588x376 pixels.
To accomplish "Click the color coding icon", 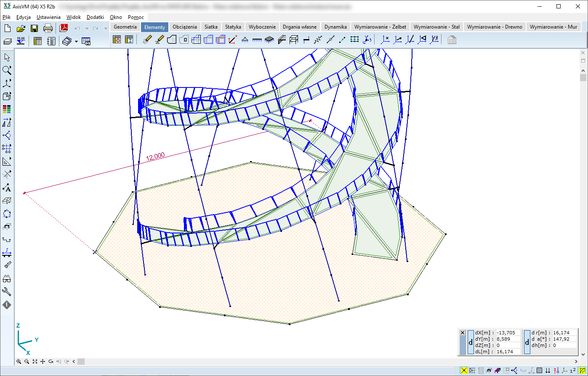I will tap(7, 109).
